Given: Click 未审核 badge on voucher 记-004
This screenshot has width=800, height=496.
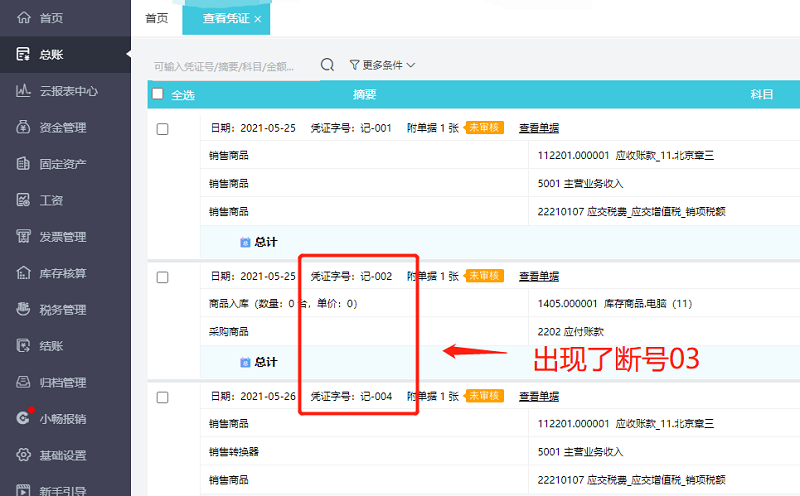Looking at the screenshot, I should coord(484,395).
